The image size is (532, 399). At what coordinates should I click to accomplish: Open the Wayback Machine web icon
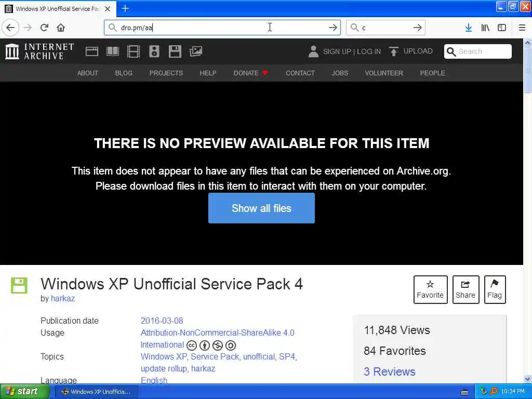coord(91,51)
